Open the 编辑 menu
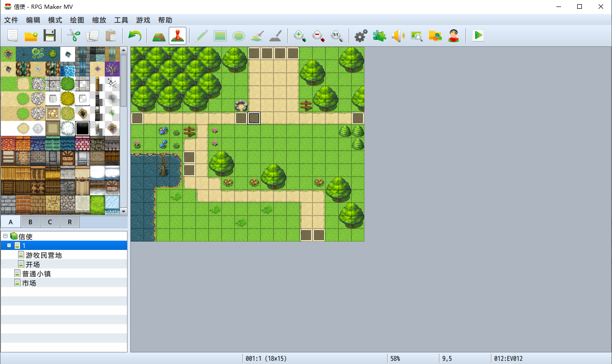 [33, 20]
